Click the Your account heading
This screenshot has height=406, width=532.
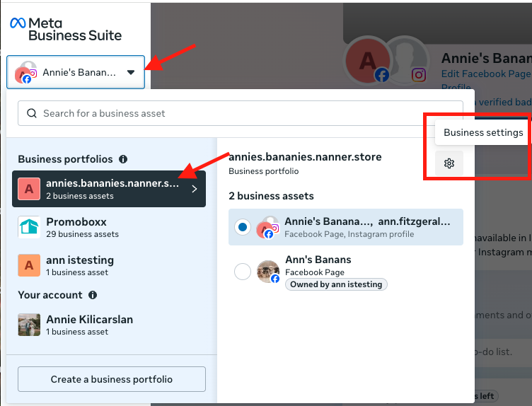coord(50,295)
